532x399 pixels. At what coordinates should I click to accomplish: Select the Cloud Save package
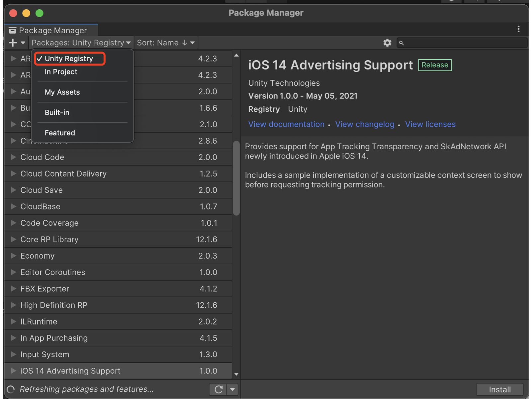coord(118,190)
